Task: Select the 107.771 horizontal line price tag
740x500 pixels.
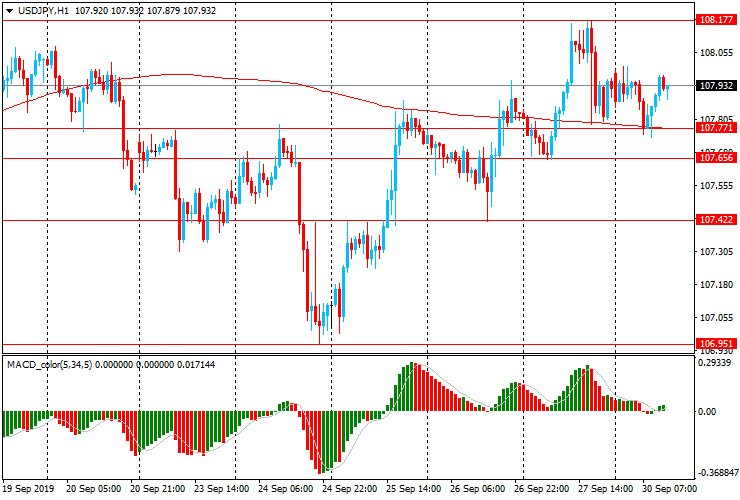Action: [x=715, y=128]
